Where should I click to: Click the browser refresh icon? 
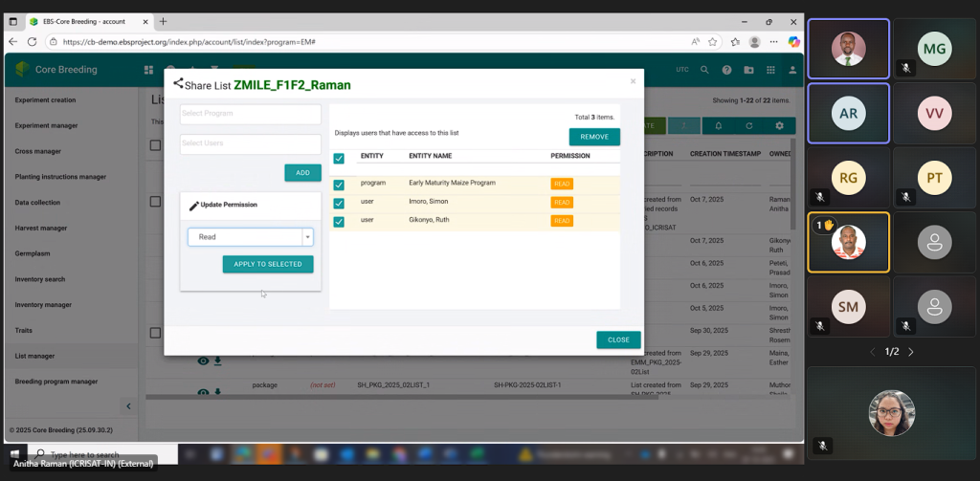(32, 42)
